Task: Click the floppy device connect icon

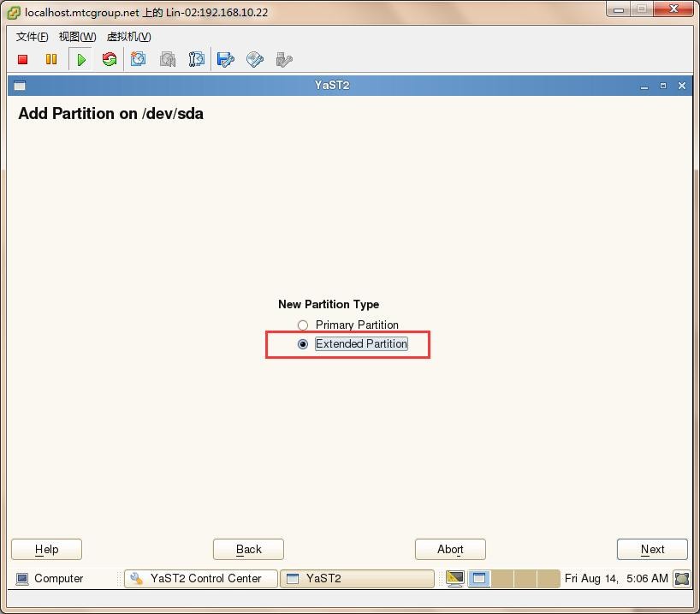Action: tap(225, 59)
